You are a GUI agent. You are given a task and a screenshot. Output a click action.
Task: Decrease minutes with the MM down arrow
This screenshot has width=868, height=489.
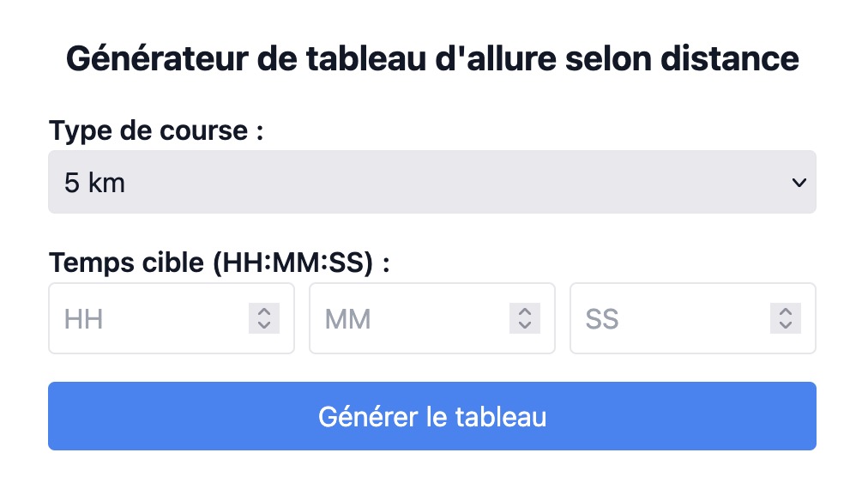(x=525, y=326)
